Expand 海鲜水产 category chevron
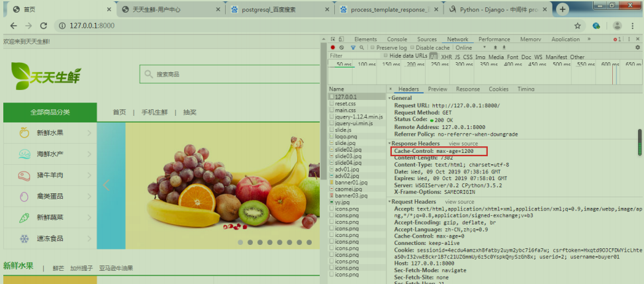The image size is (644, 284). (x=89, y=154)
